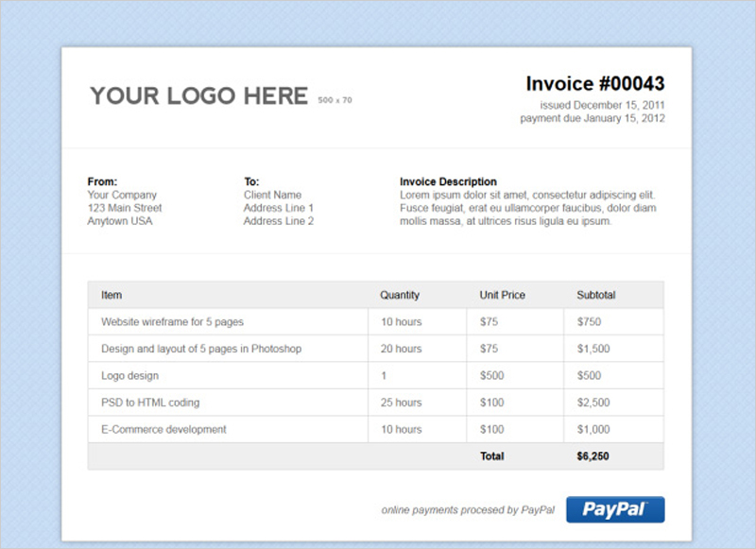
Task: Click the PSD to HTML coding item
Action: click(x=150, y=403)
